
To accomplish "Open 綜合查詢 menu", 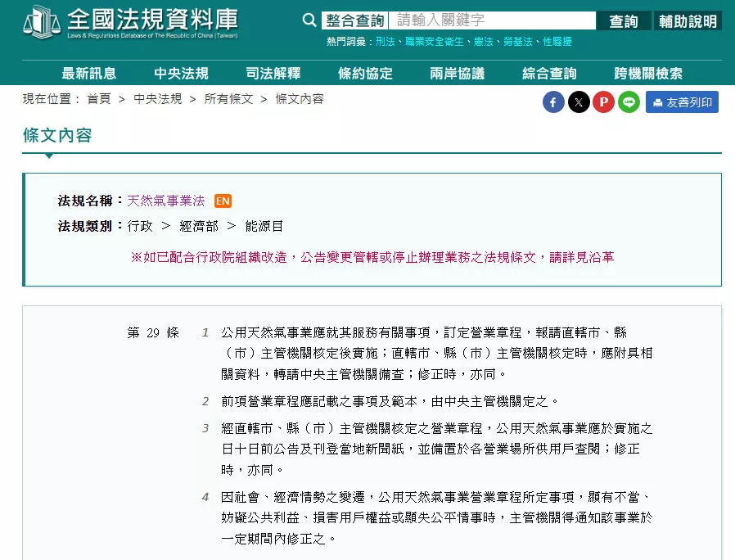I will pos(549,73).
